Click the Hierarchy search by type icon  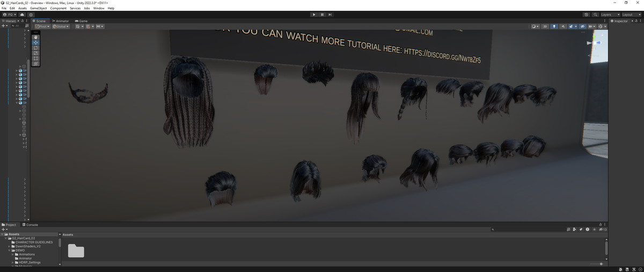[x=27, y=26]
